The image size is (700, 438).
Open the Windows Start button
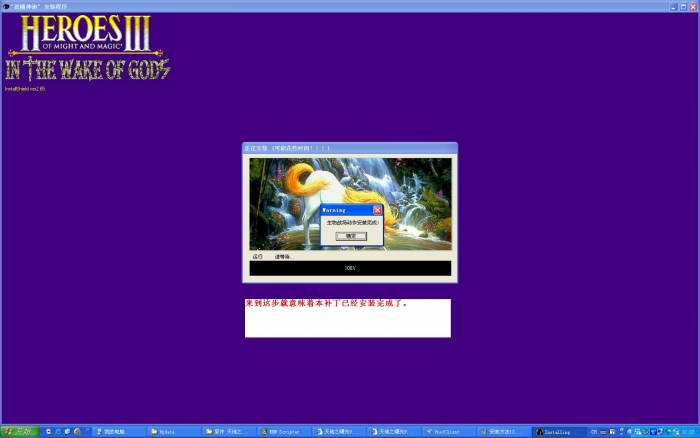[20, 432]
